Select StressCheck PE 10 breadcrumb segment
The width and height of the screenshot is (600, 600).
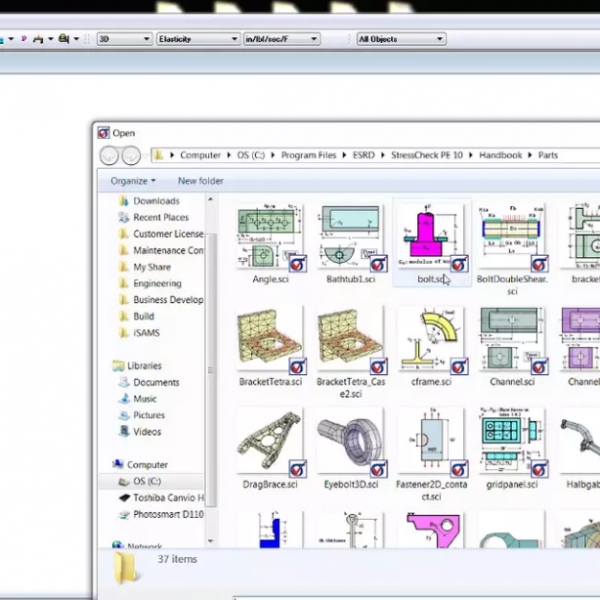(x=427, y=155)
